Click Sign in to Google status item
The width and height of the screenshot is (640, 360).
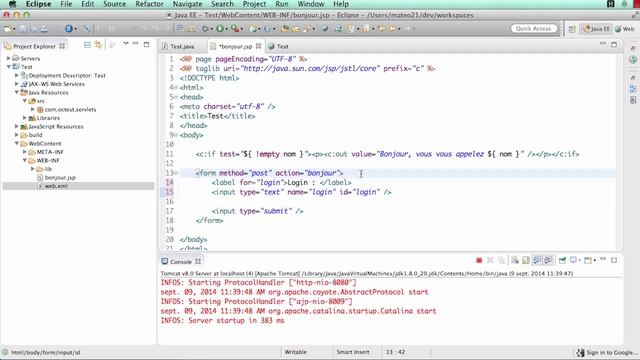coord(607,352)
